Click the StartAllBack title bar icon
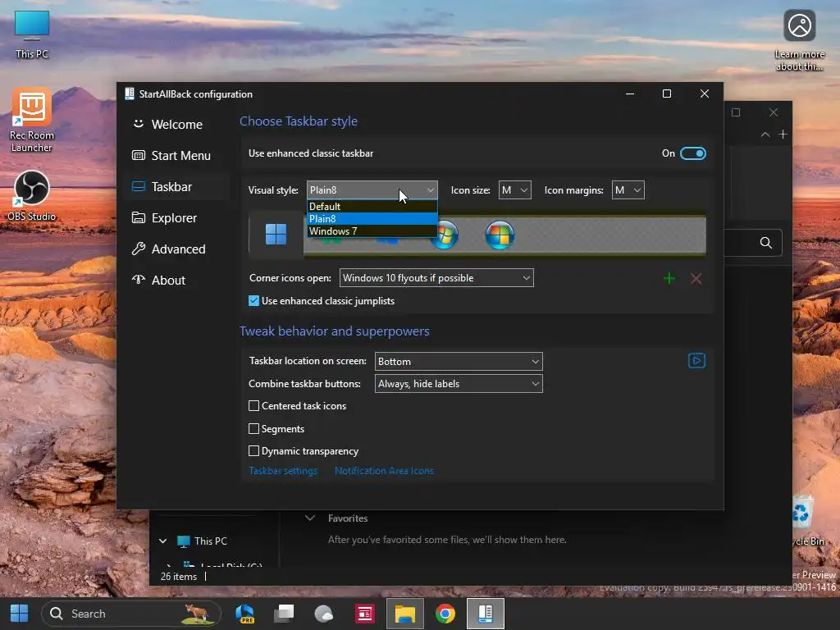The image size is (840, 630). coord(129,94)
